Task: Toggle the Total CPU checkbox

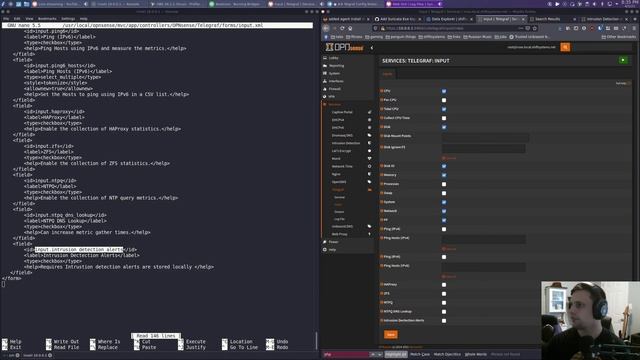Action: 444,109
